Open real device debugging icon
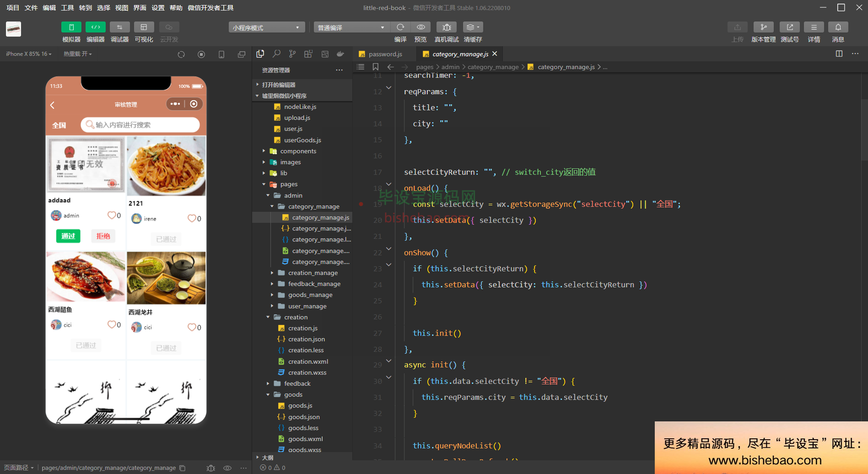This screenshot has height=474, width=868. click(x=447, y=27)
